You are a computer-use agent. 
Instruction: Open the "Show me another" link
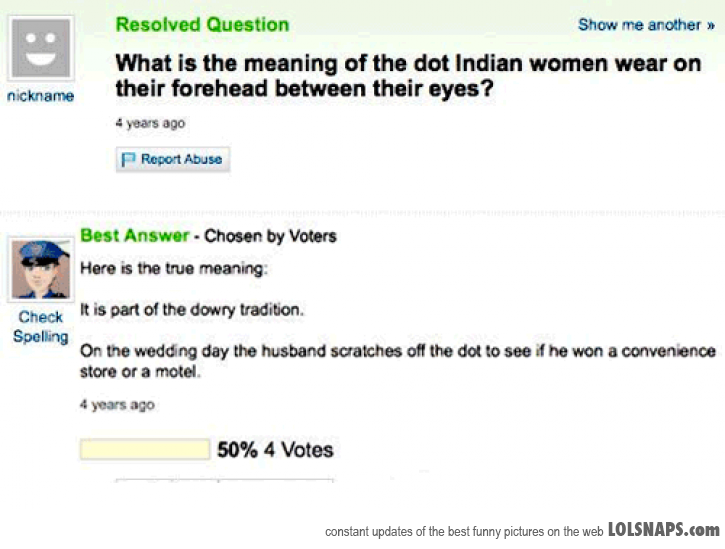(x=639, y=25)
